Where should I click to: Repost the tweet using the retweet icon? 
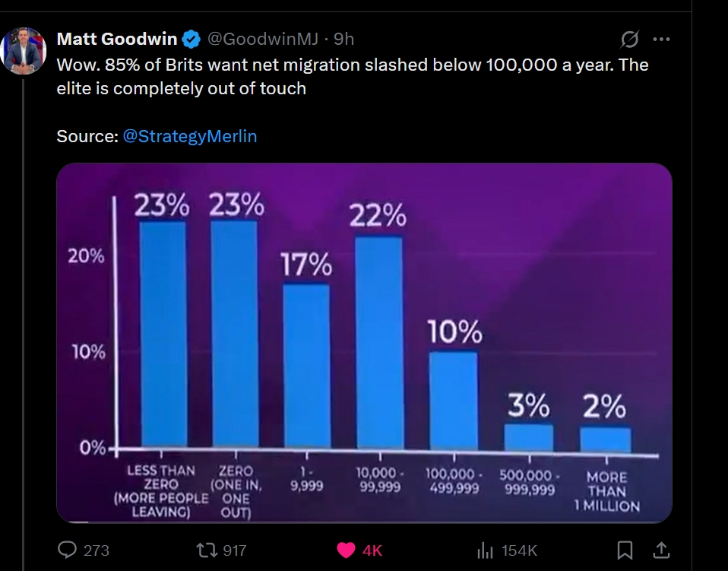[206, 550]
